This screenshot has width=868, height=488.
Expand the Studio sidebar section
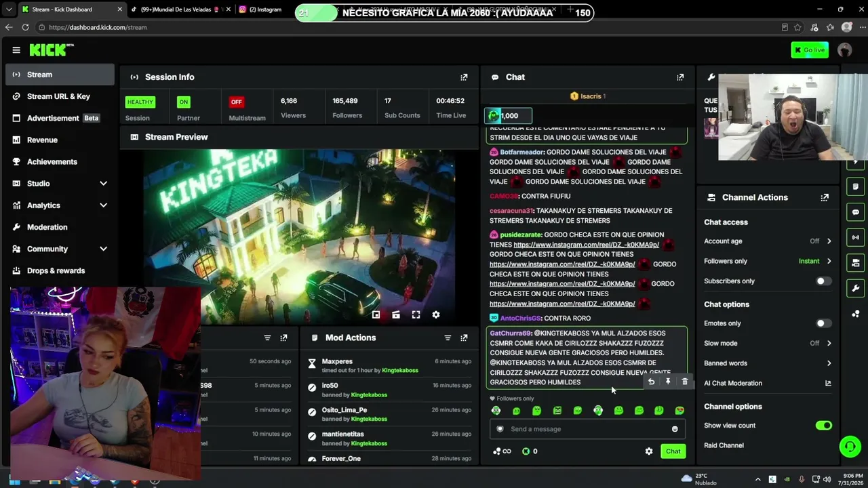(x=103, y=184)
